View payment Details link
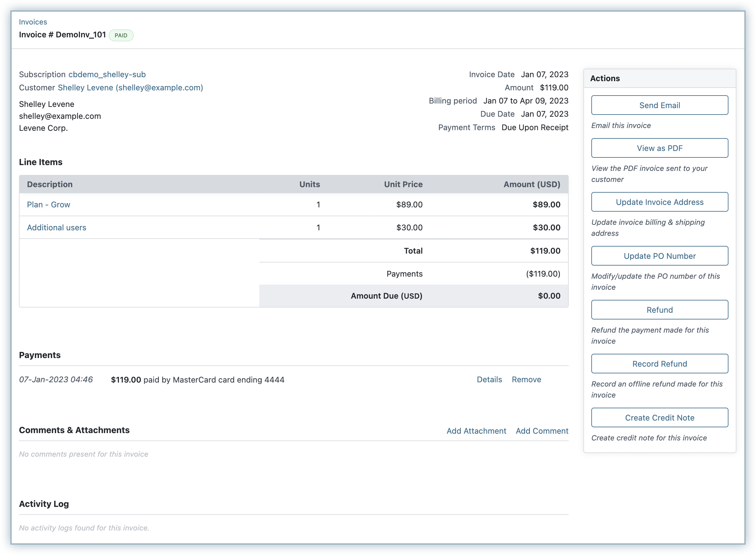 pyautogui.click(x=489, y=379)
